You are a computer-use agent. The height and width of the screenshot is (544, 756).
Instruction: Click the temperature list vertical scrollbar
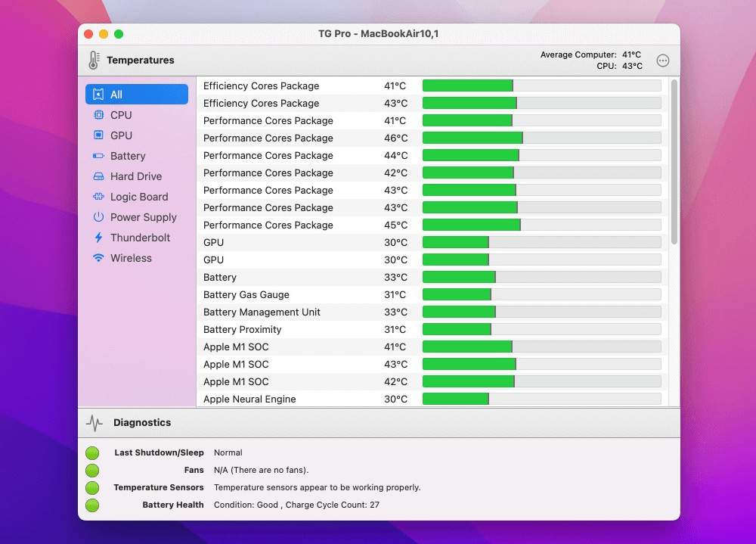(674, 163)
